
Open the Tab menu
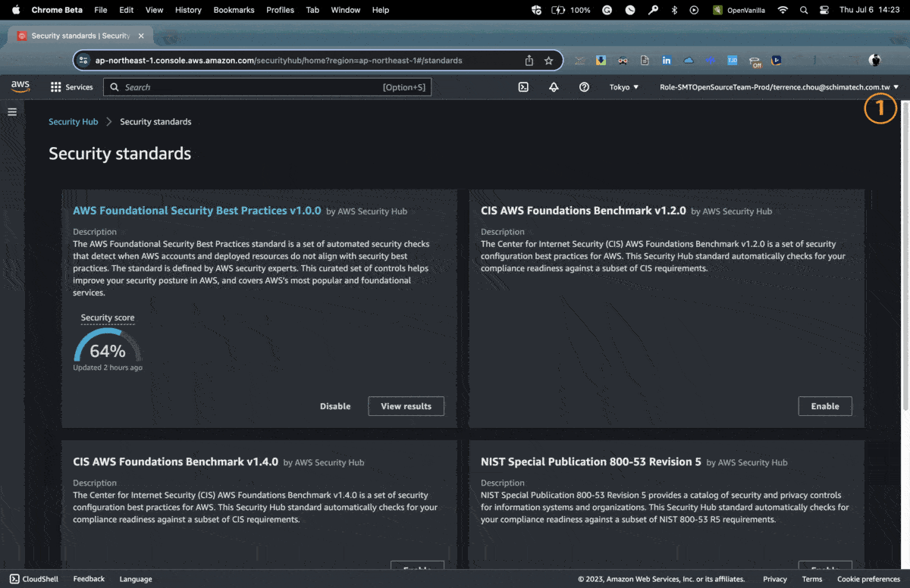[x=312, y=10]
